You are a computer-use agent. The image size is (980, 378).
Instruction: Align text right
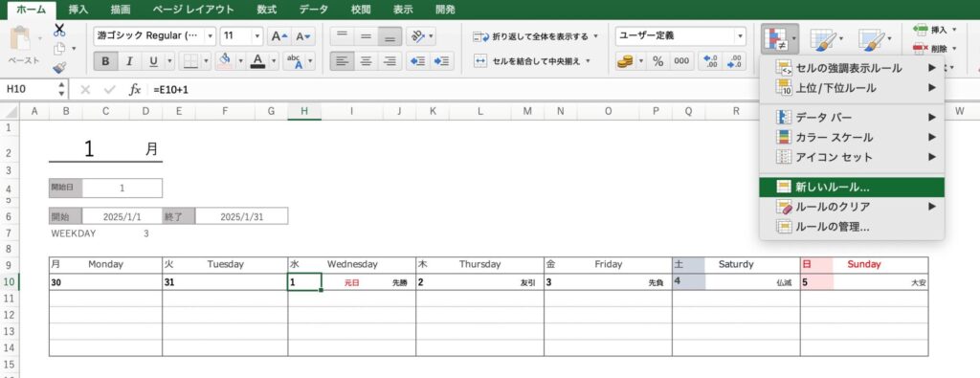[390, 61]
